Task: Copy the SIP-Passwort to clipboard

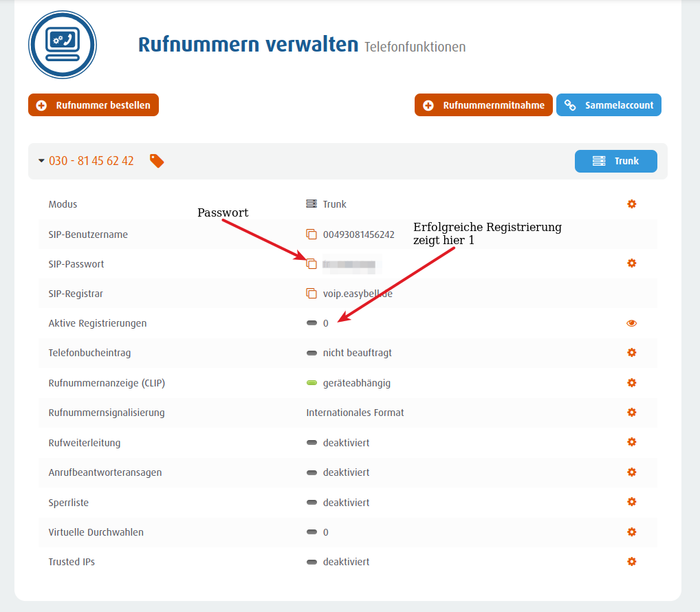Action: (x=311, y=264)
